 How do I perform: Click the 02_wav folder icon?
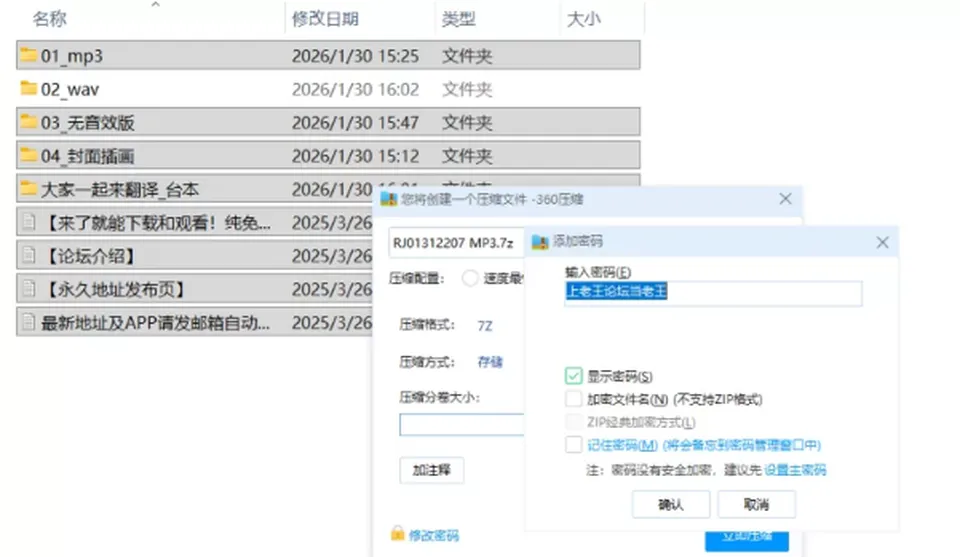coord(28,89)
